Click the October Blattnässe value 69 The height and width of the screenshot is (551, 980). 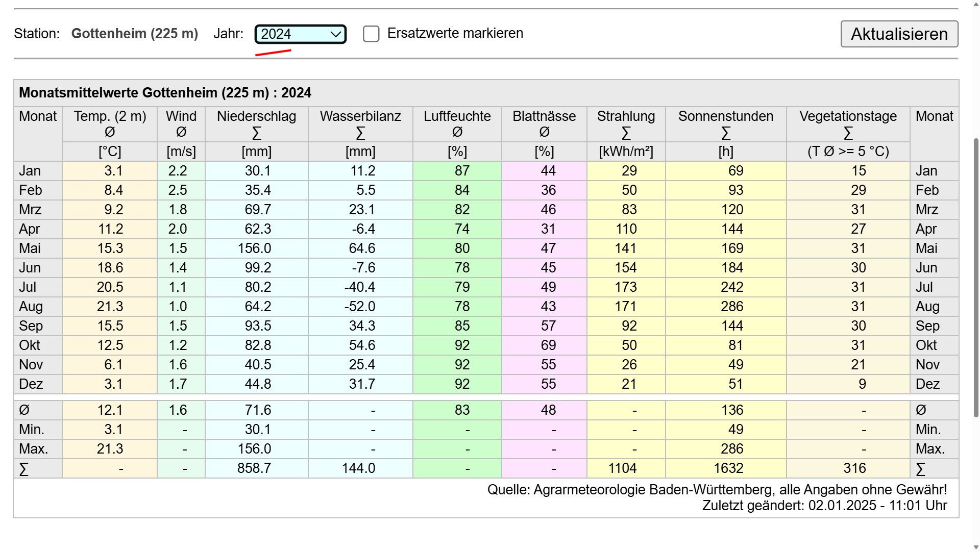548,345
